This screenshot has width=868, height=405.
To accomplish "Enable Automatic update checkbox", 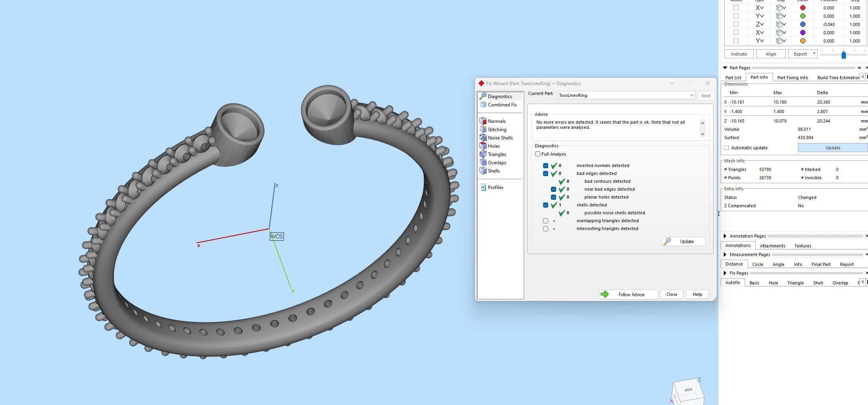I will tap(727, 148).
